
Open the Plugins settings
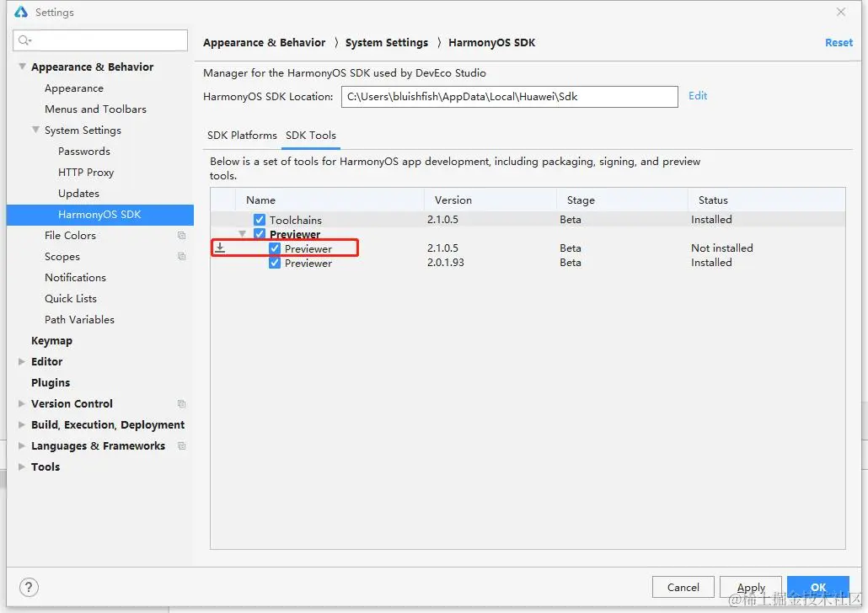51,382
